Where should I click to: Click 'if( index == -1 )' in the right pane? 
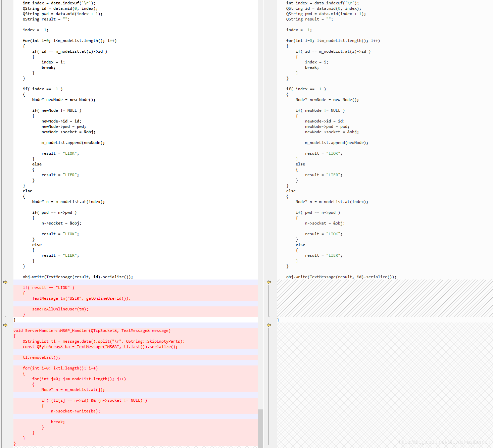point(306,89)
